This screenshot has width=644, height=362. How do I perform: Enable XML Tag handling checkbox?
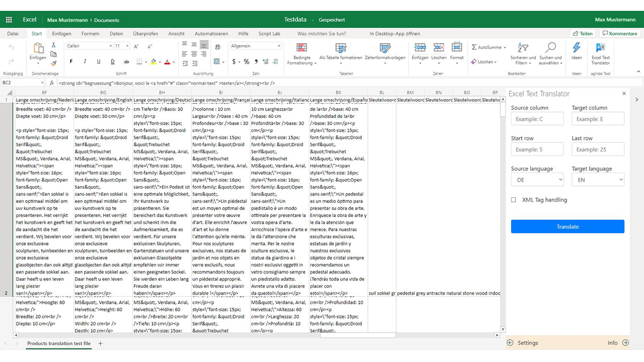pyautogui.click(x=513, y=200)
